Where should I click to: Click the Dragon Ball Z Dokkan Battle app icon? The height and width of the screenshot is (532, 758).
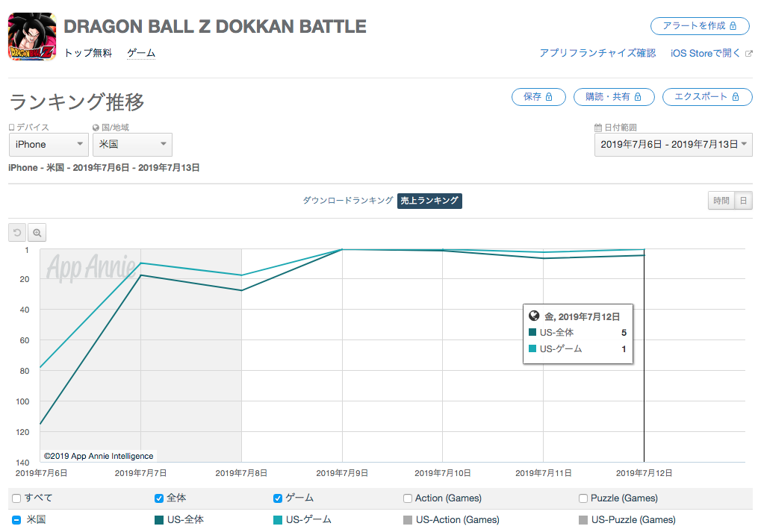(32, 37)
